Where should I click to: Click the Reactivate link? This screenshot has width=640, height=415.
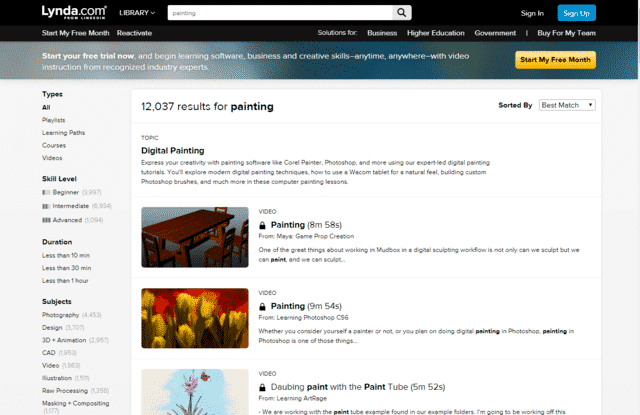point(134,33)
